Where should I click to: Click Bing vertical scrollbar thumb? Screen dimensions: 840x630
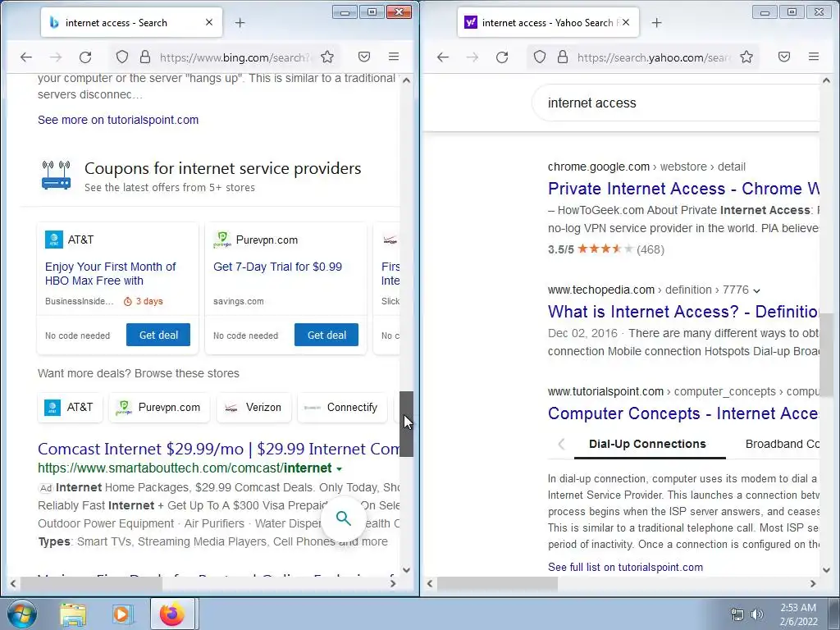coord(407,424)
